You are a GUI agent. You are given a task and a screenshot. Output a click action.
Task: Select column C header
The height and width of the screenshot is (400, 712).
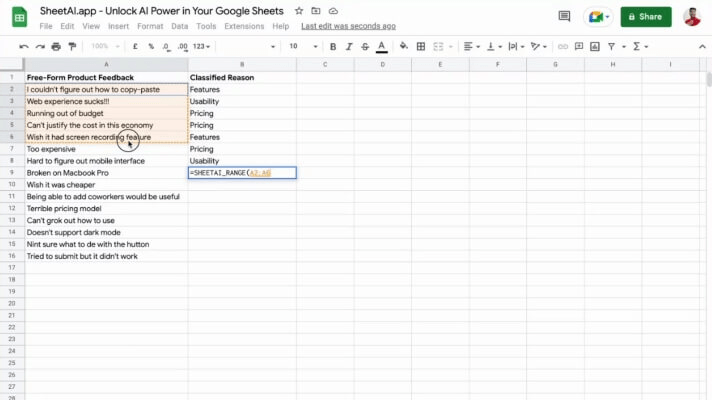coord(325,64)
